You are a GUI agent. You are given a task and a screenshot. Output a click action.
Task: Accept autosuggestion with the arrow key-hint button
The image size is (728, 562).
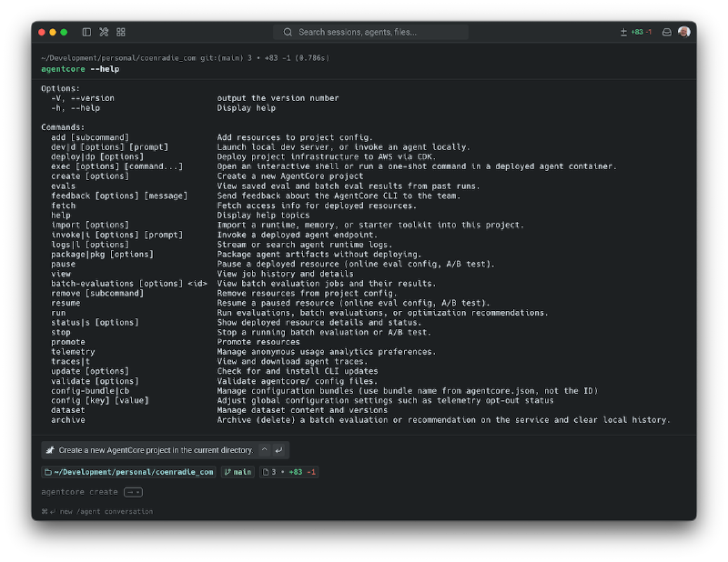tap(133, 492)
